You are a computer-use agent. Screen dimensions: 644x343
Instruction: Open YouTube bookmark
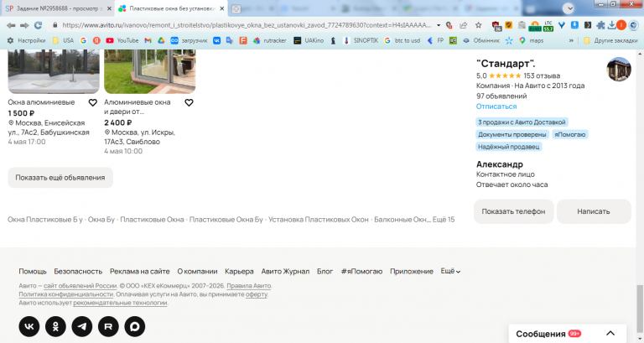(122, 40)
